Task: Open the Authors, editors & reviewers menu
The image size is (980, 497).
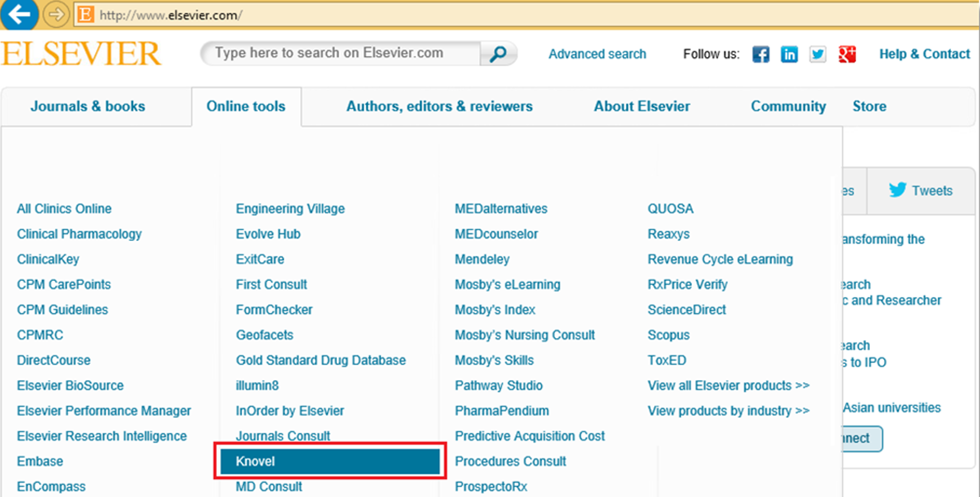Action: [439, 106]
